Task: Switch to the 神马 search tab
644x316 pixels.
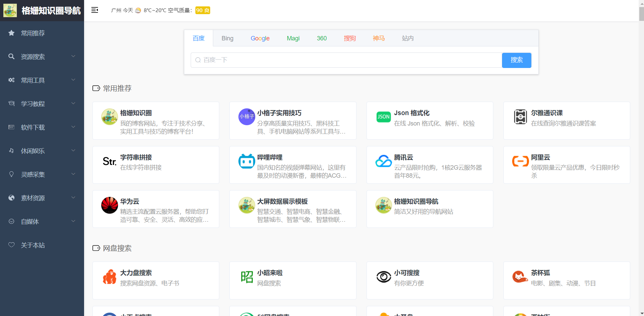Action: pyautogui.click(x=379, y=38)
